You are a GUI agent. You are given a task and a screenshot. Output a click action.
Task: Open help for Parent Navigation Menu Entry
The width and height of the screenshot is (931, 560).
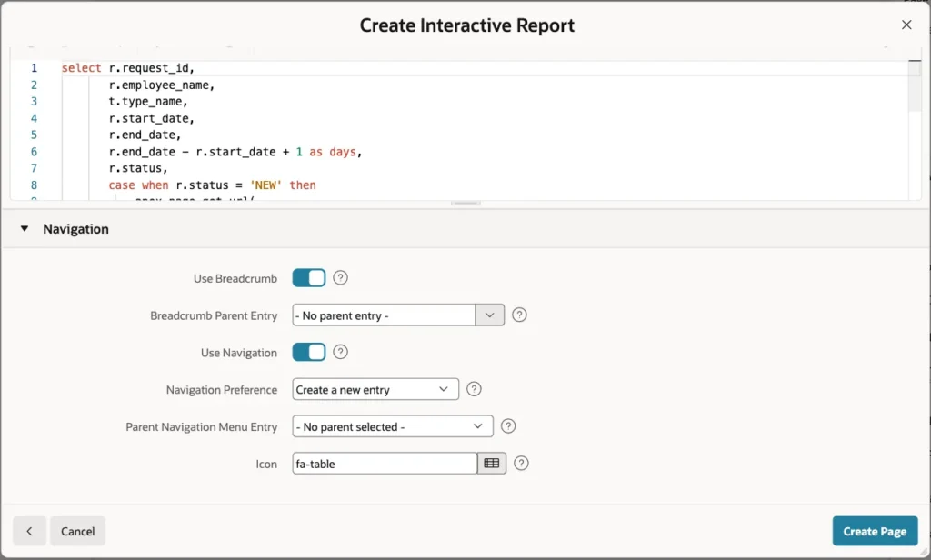508,425
